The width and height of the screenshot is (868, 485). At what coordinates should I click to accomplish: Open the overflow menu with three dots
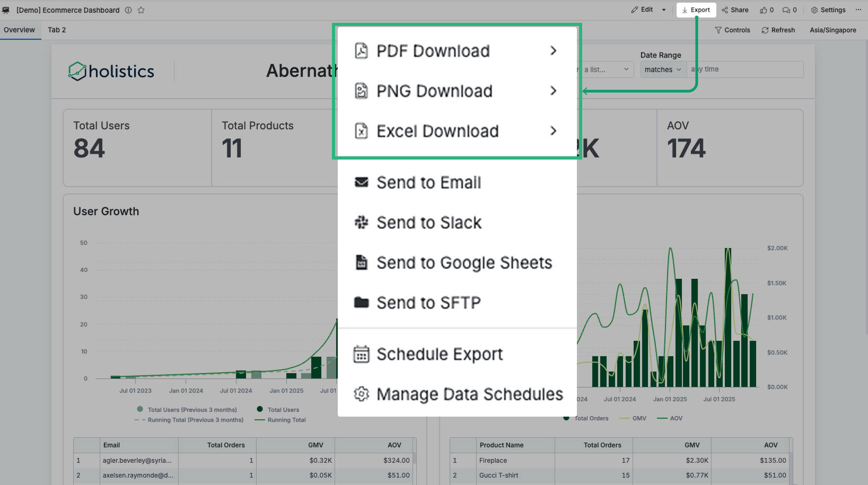click(x=858, y=10)
